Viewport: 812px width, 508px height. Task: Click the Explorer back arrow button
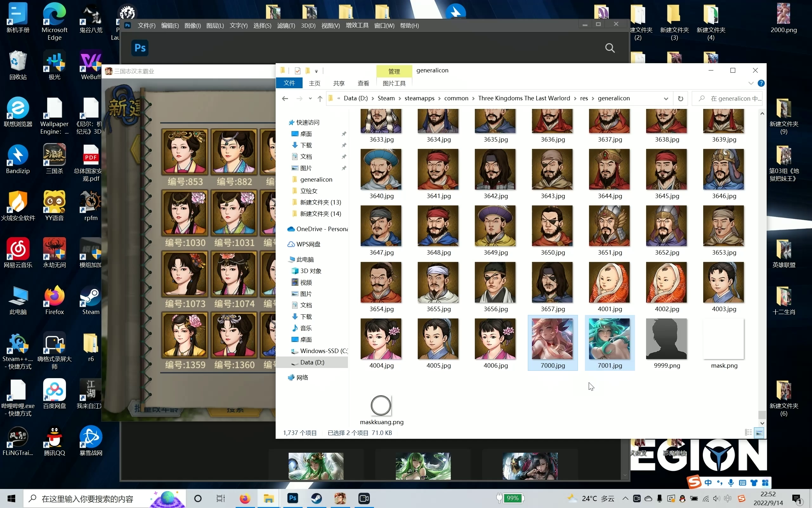point(285,98)
